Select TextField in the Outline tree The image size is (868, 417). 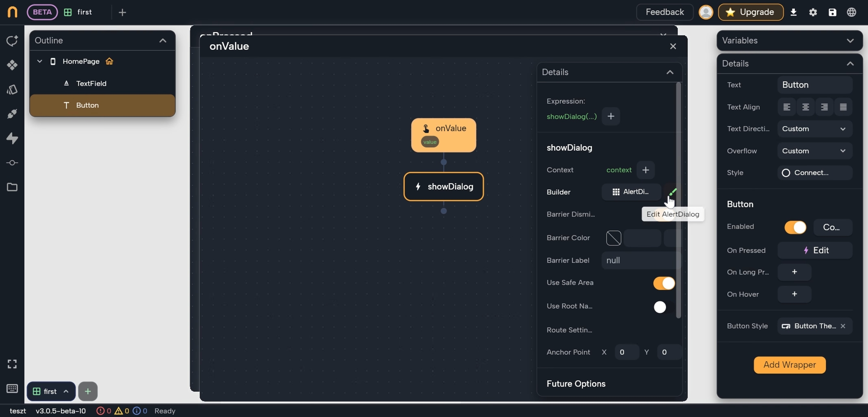(91, 83)
